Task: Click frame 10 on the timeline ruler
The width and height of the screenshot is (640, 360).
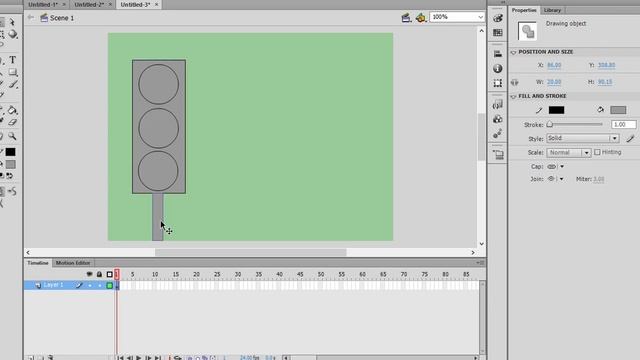Action: coord(155,275)
